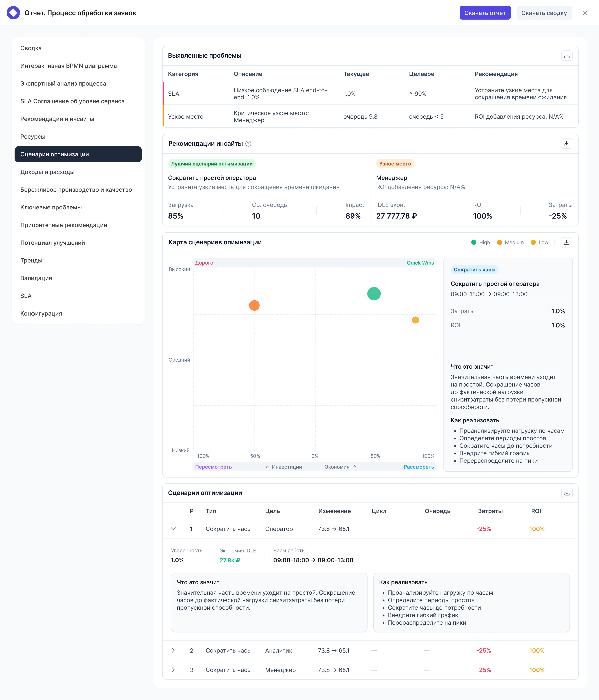Open Интерактивная BPMN диаграмма in sidebar
This screenshot has width=599, height=700.
tap(69, 66)
